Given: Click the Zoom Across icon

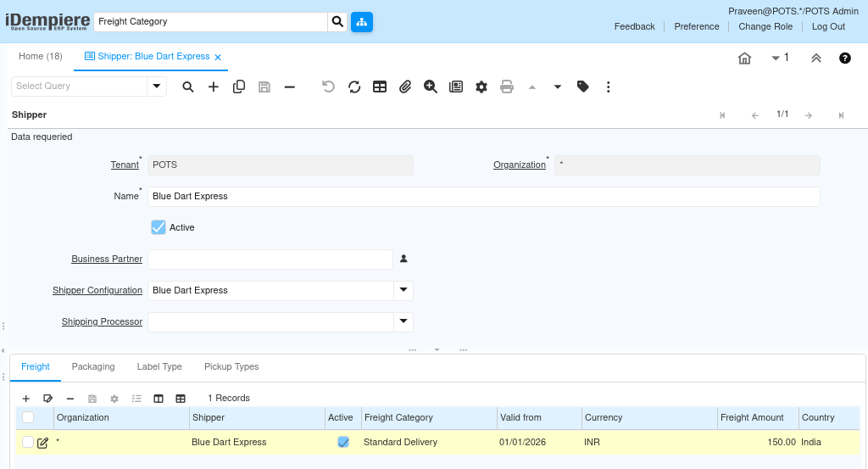Looking at the screenshot, I should pos(430,87).
